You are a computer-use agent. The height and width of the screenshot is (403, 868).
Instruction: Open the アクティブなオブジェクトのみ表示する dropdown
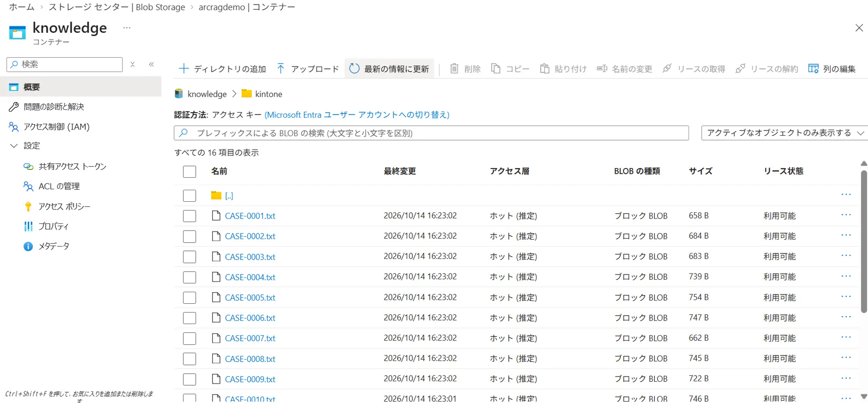point(785,133)
